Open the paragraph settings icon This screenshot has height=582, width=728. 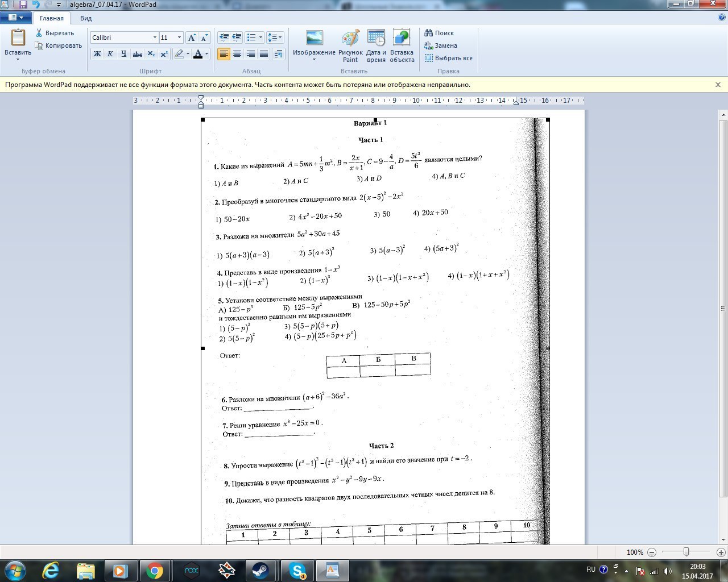pyautogui.click(x=278, y=54)
